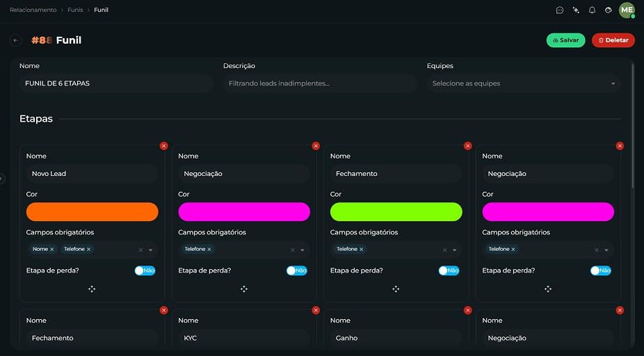The image size is (644, 356).
Task: Go back with the arrow beside #88 Funil
Action: point(15,40)
